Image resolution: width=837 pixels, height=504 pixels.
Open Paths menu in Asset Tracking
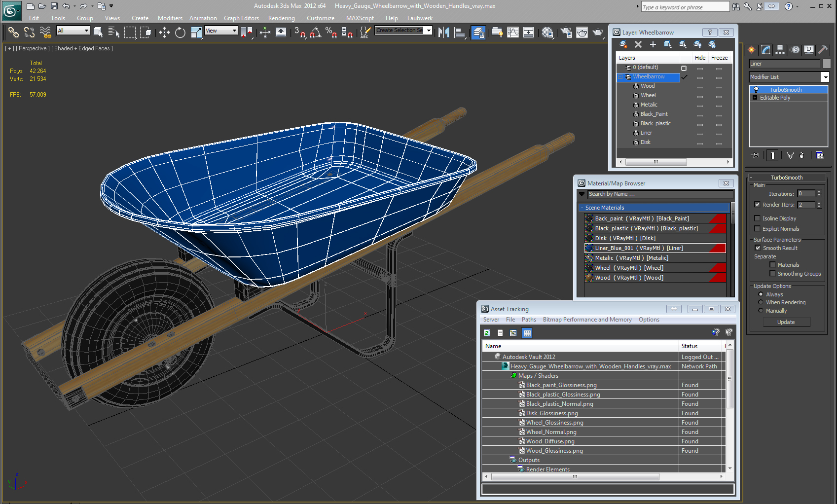click(x=529, y=320)
